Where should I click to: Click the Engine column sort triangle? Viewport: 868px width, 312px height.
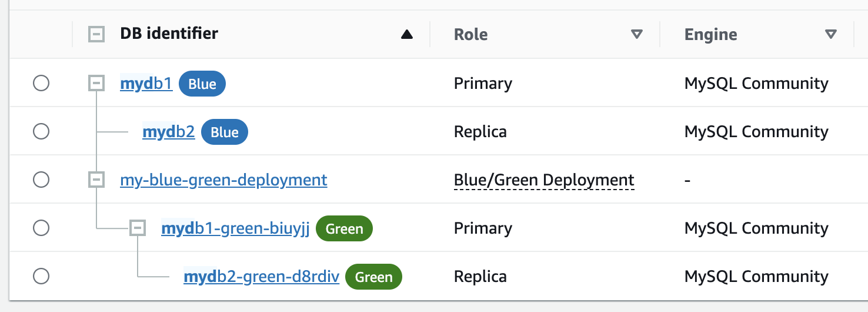coord(830,35)
